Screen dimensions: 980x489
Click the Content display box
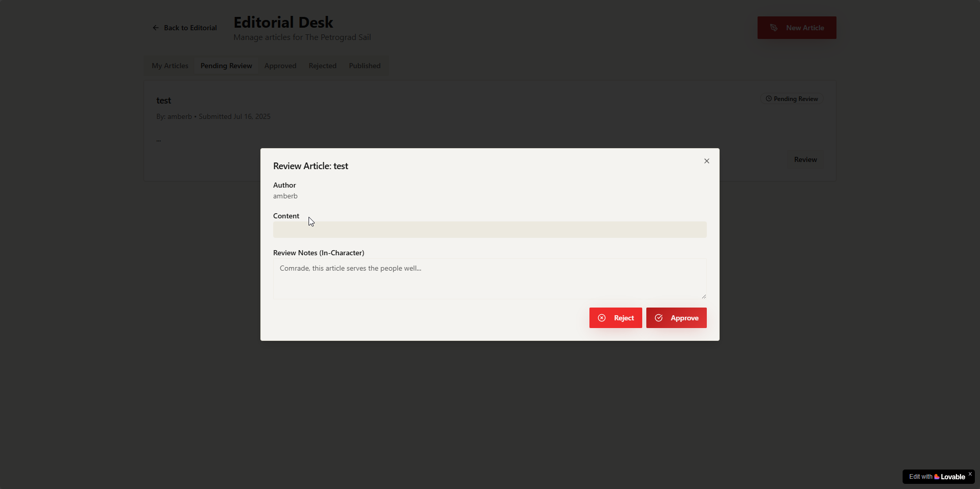click(x=490, y=230)
